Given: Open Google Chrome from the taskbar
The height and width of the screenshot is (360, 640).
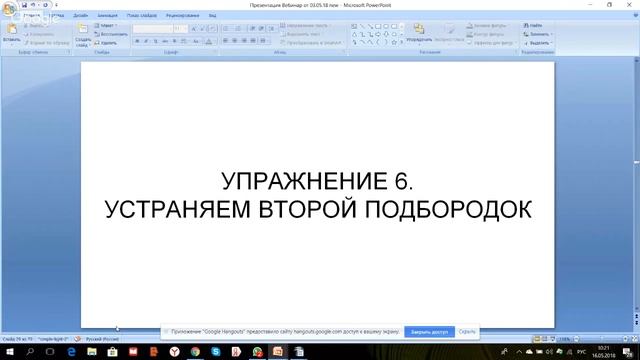Looking at the screenshot, I should [195, 351].
